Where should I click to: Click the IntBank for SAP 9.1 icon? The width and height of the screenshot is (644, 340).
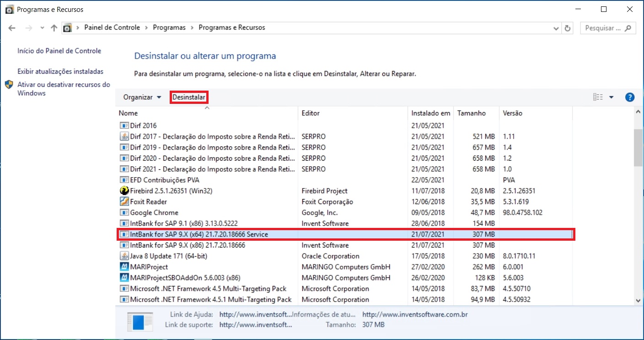[124, 223]
